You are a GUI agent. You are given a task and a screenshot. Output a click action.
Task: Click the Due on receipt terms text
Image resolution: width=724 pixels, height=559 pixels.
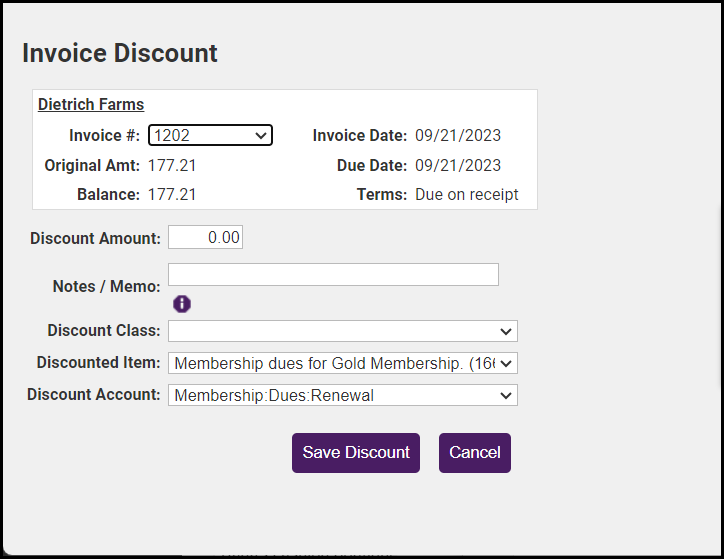467,195
